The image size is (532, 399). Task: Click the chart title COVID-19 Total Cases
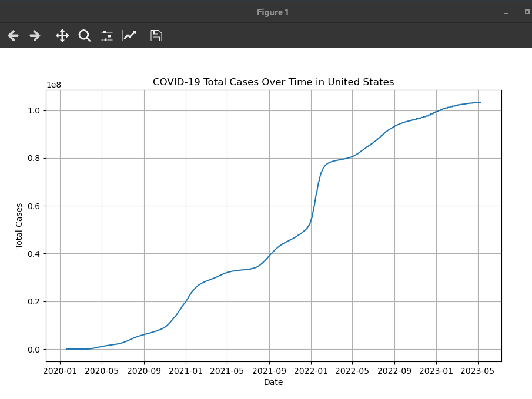click(273, 82)
